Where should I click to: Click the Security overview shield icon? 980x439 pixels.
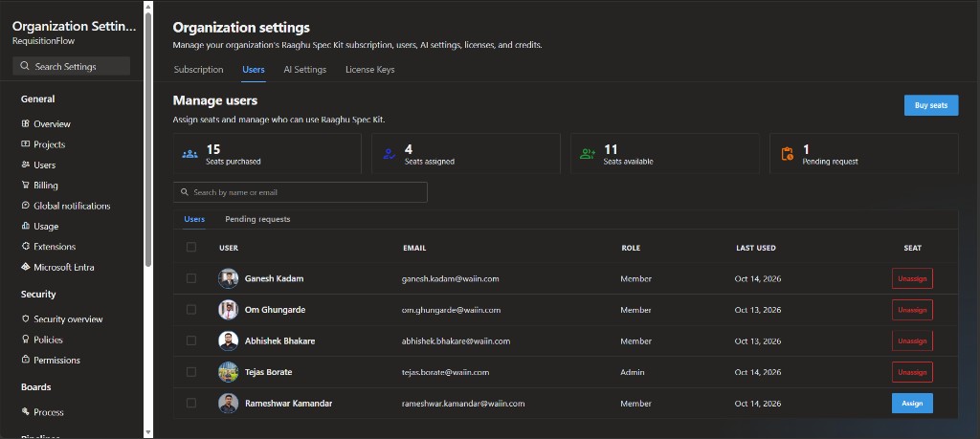tap(26, 318)
